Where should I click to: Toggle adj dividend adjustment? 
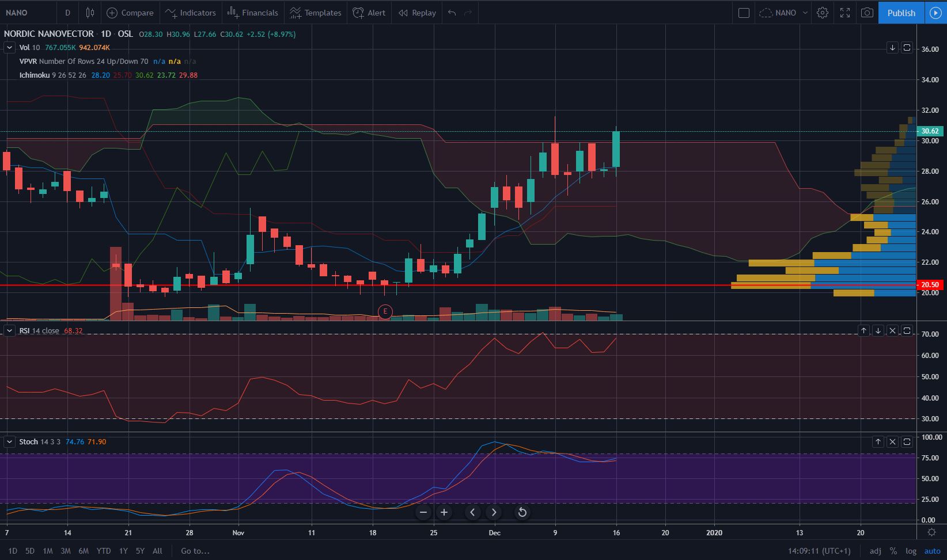(876, 551)
